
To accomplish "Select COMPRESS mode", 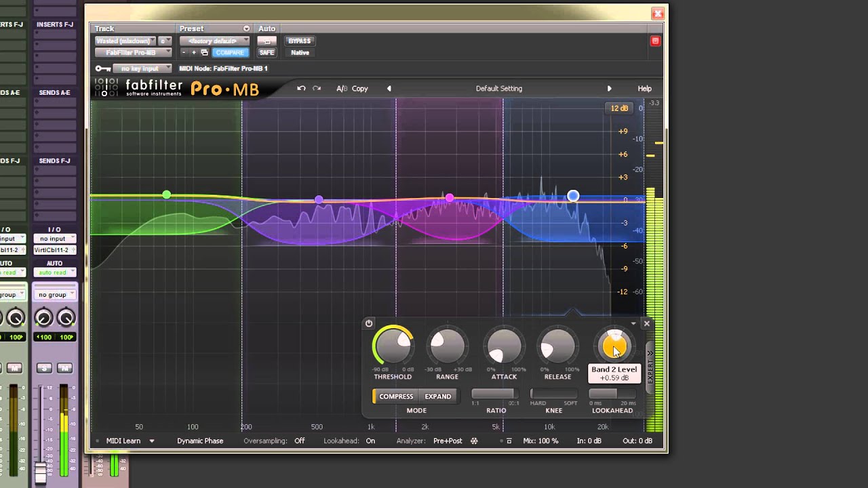I will tap(396, 396).
